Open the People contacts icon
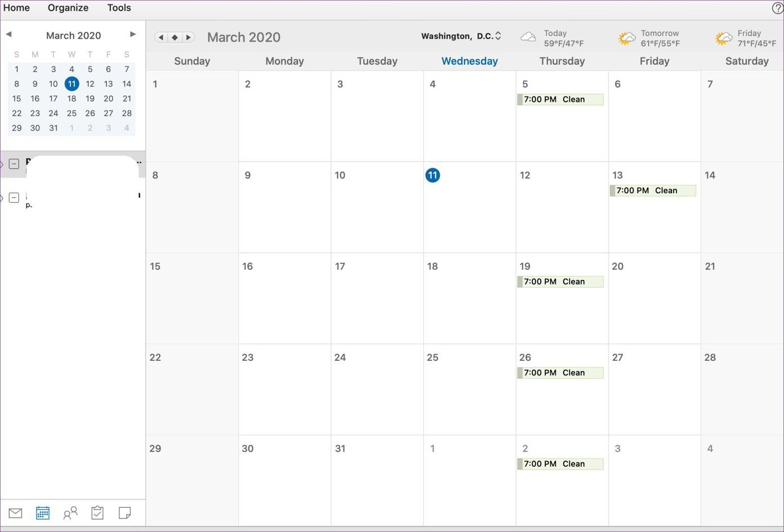Image resolution: width=784 pixels, height=532 pixels. [70, 513]
